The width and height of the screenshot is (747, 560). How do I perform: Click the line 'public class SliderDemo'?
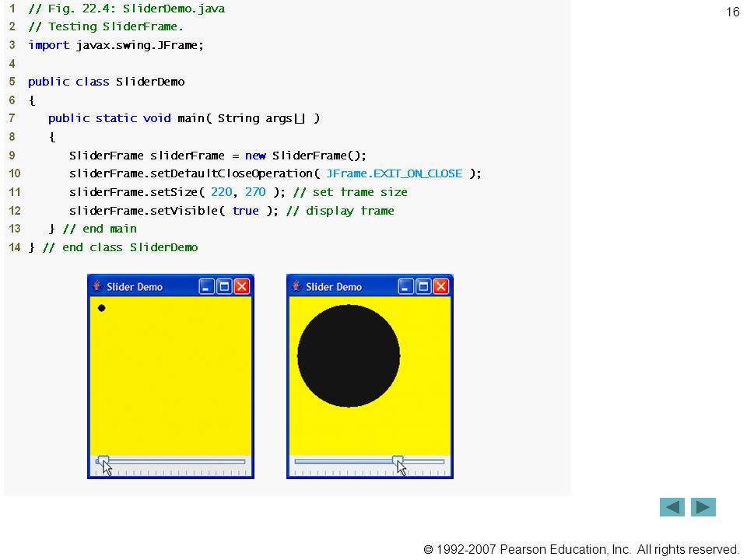(107, 82)
